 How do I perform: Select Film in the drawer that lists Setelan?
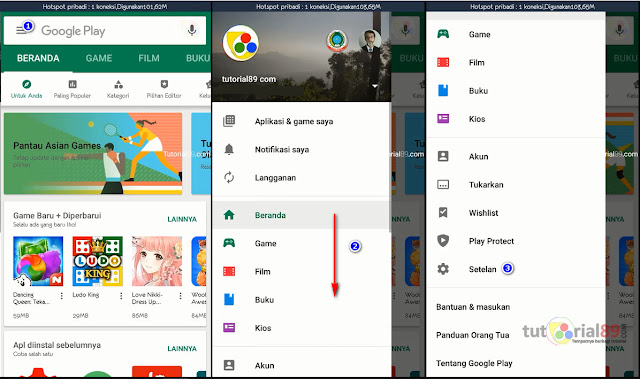(x=516, y=62)
